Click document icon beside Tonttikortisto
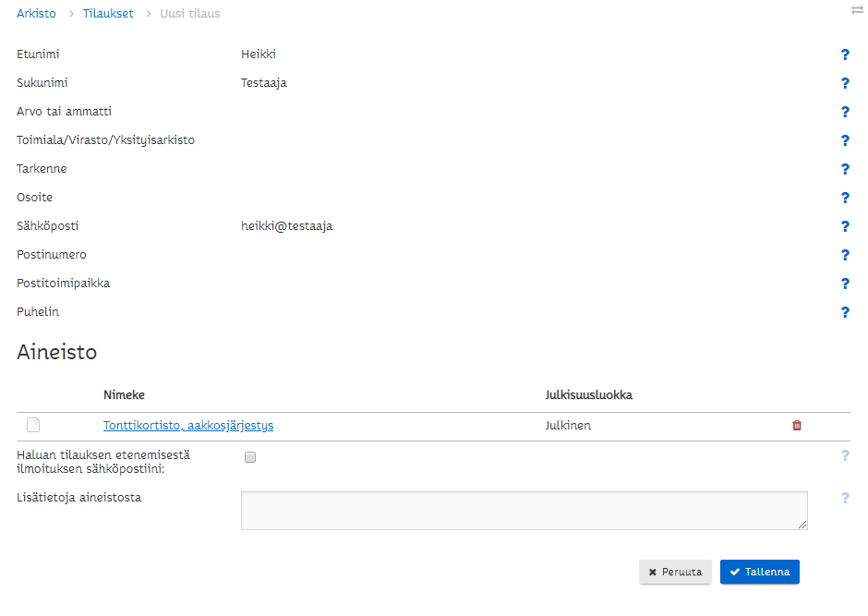Screen dimensions: 868x616 point(33,426)
